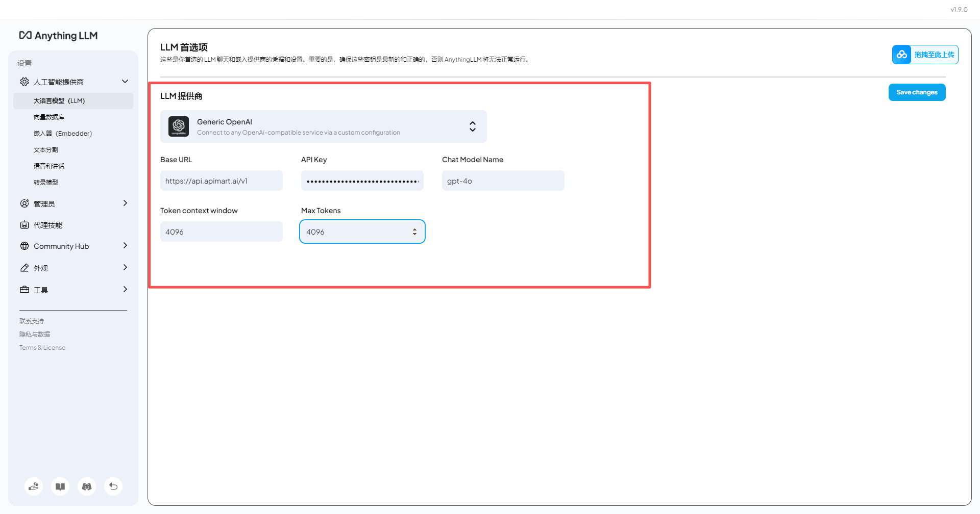Click the Community Hub globe icon
The image size is (980, 514).
(x=24, y=246)
